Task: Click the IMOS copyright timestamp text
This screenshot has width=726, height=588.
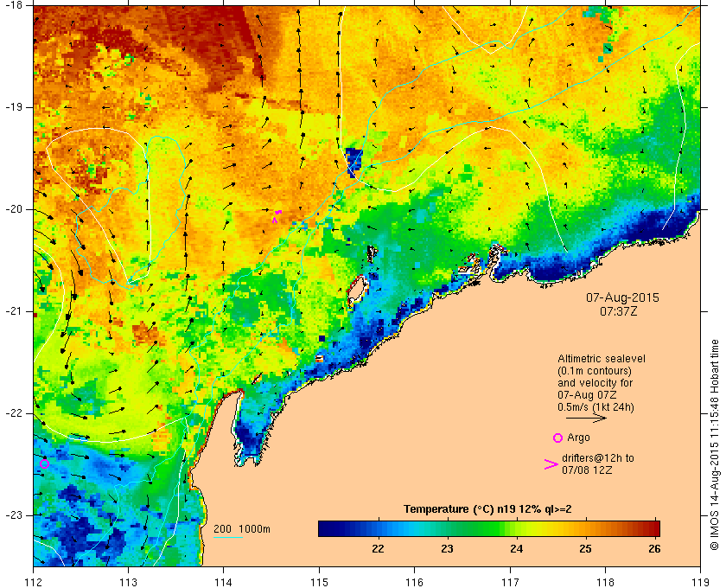Action: pyautogui.click(x=715, y=444)
